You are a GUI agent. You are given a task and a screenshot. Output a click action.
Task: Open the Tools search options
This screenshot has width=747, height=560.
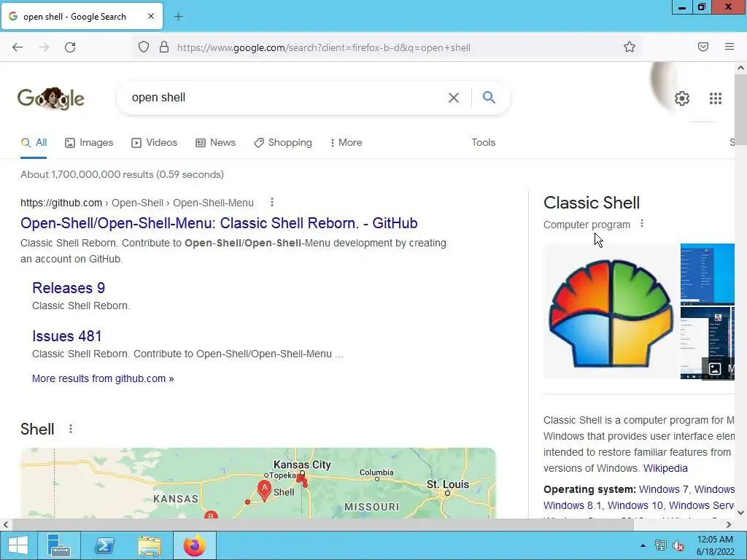point(483,142)
